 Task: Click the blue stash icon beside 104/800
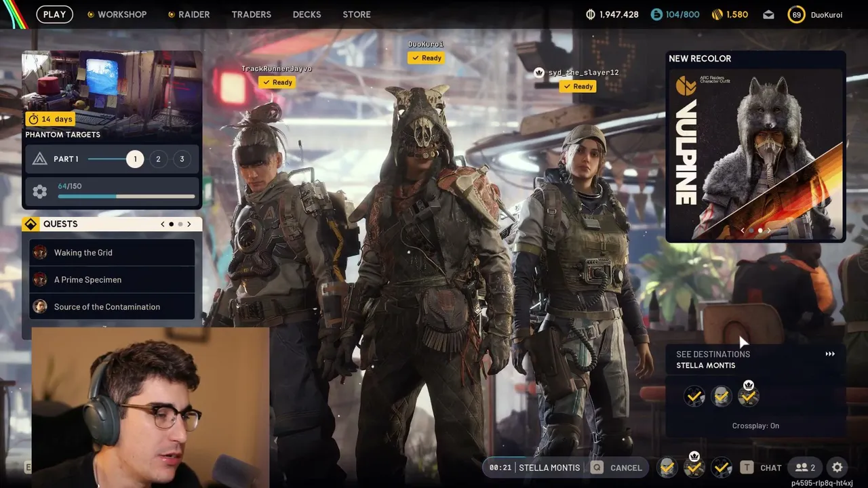point(656,14)
